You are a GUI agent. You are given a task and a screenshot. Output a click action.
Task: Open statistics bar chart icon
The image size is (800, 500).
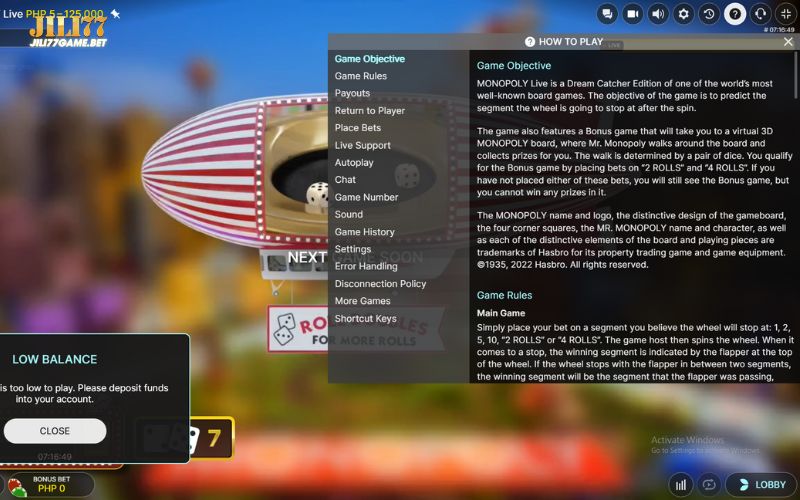tap(681, 484)
